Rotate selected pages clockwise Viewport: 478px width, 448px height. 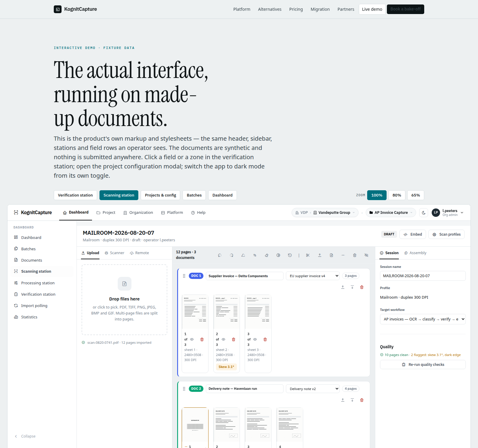(x=232, y=255)
